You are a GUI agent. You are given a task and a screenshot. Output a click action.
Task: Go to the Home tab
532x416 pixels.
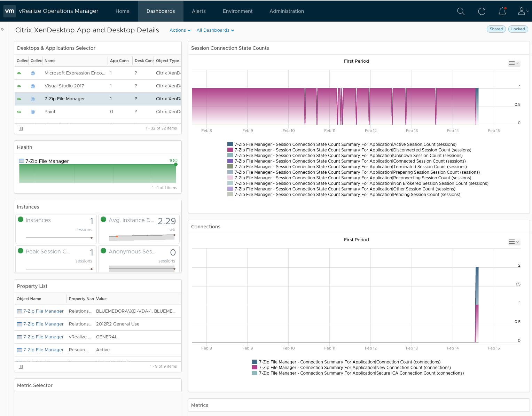pos(123,11)
